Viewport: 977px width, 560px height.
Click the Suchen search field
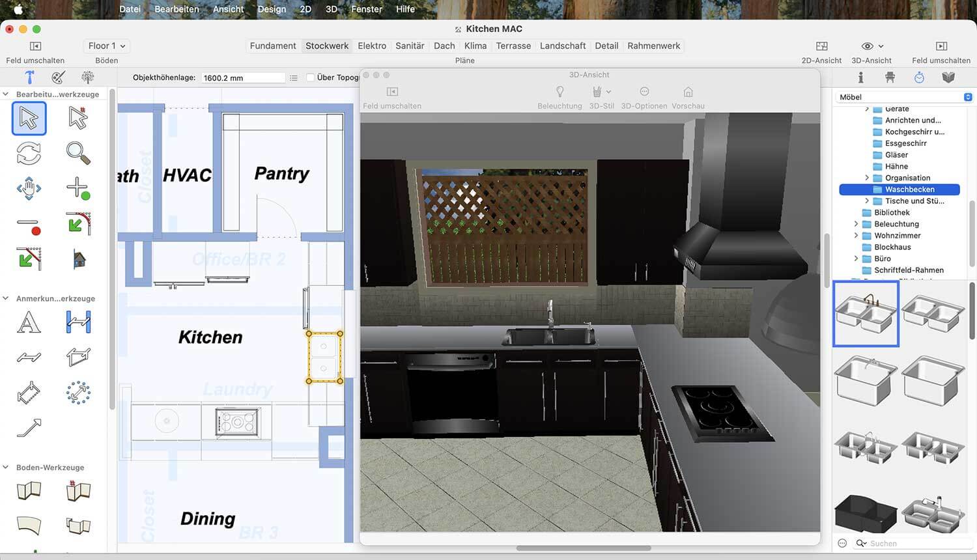tap(913, 543)
